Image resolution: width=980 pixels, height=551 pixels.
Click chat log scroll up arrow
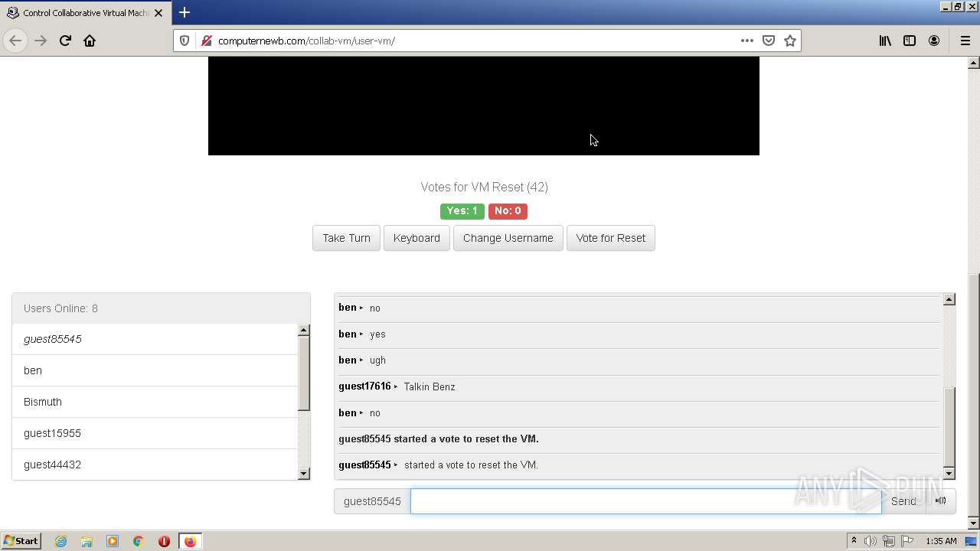(x=949, y=299)
